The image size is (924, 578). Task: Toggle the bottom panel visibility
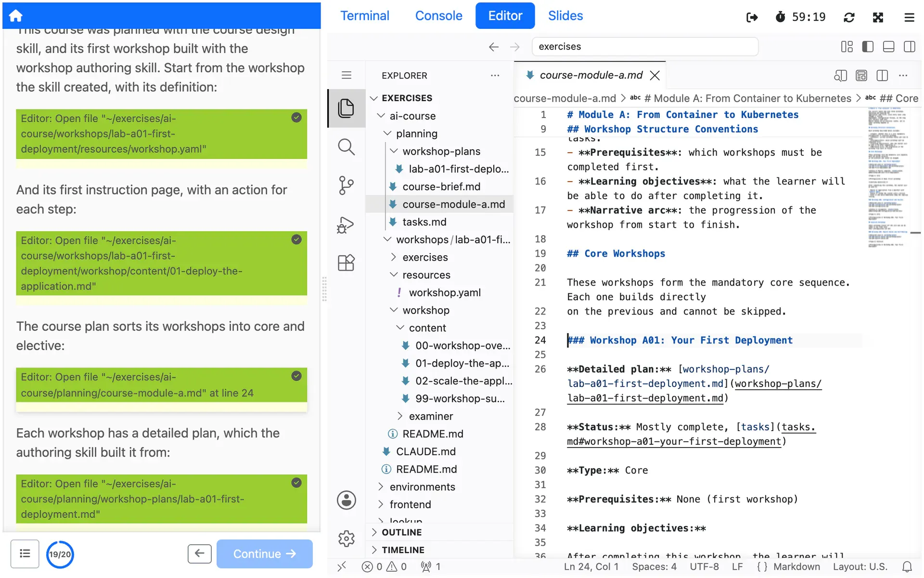click(889, 47)
